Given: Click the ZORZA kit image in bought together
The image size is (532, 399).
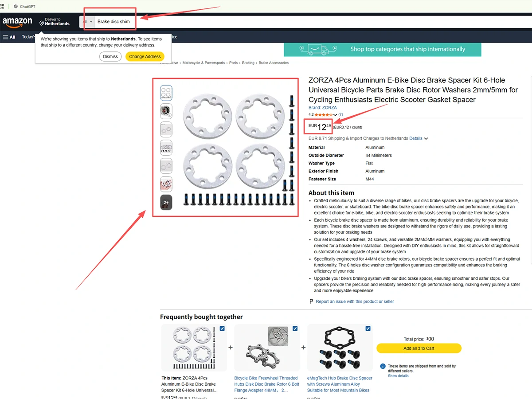Looking at the screenshot, I should coord(194,348).
